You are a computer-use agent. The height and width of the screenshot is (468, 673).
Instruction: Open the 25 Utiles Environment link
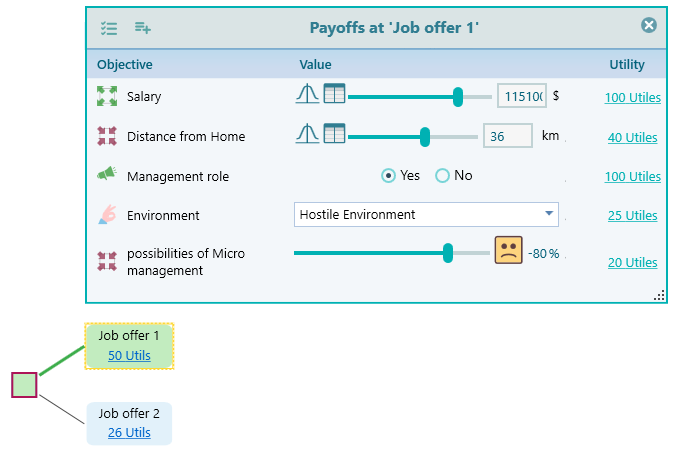tap(632, 216)
